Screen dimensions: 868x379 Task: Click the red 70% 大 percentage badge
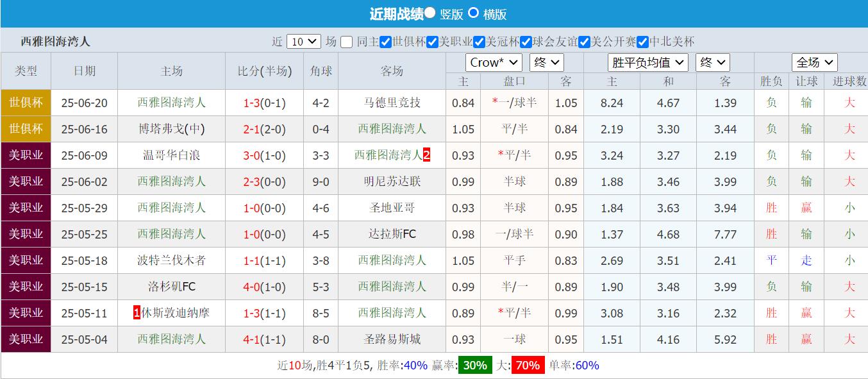(527, 366)
